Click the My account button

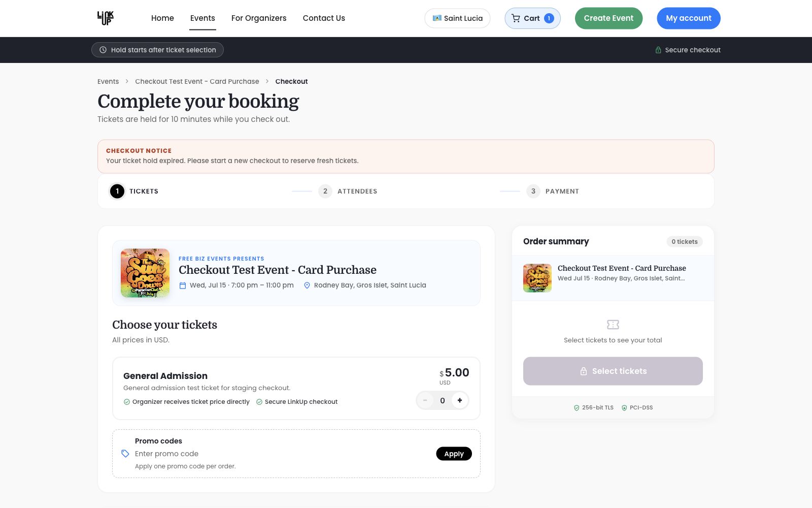tap(689, 18)
